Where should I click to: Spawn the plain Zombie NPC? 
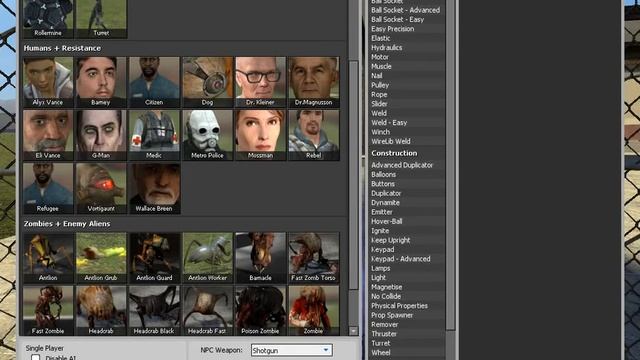(x=313, y=311)
